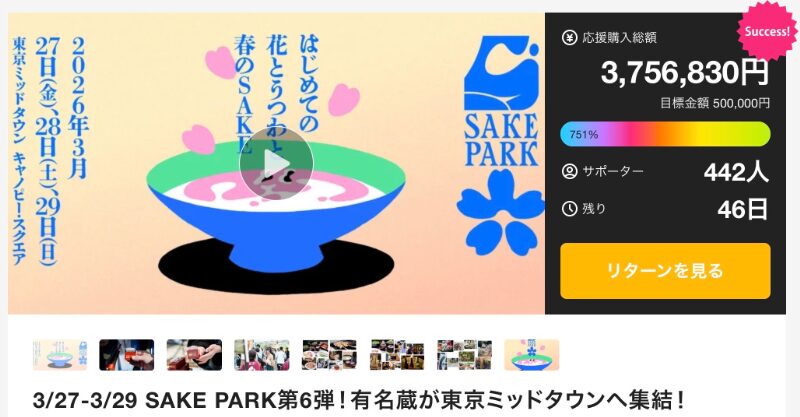Select the last cherry blossom bowl thumbnail
Screen dimensions: 800x417
pos(532,355)
